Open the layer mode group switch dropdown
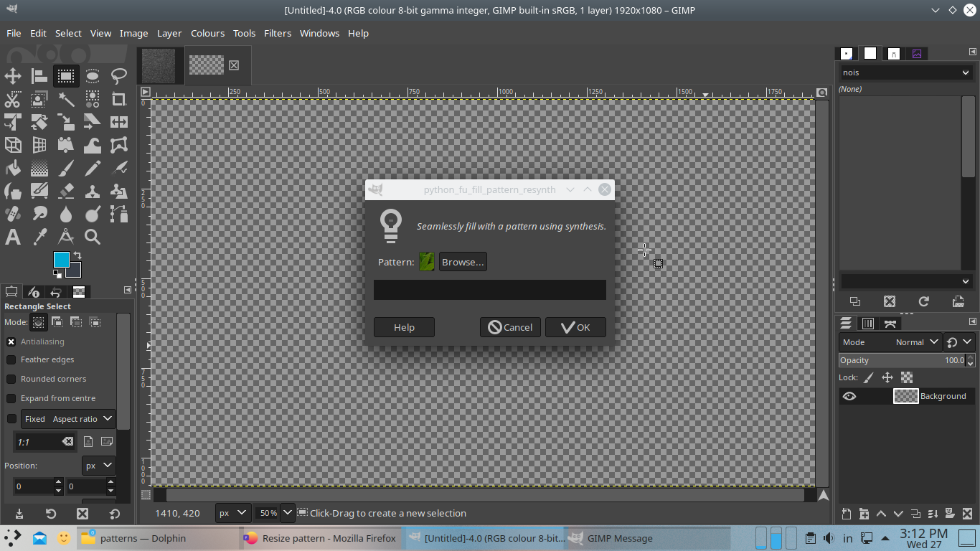The width and height of the screenshot is (980, 551). coord(959,342)
